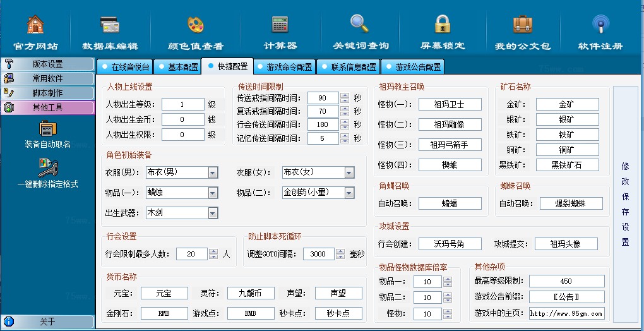The width and height of the screenshot is (644, 331).
Task: Click the 修改保存设置 button
Action: [625, 204]
